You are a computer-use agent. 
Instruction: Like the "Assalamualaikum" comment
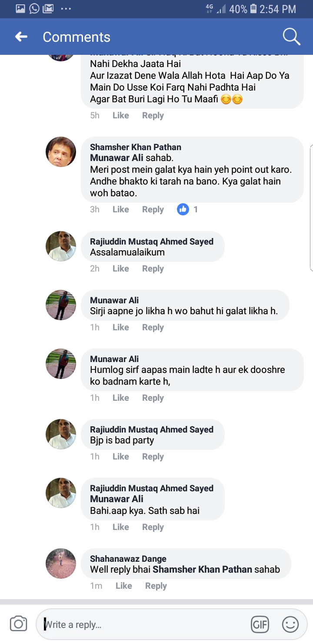[x=120, y=268]
